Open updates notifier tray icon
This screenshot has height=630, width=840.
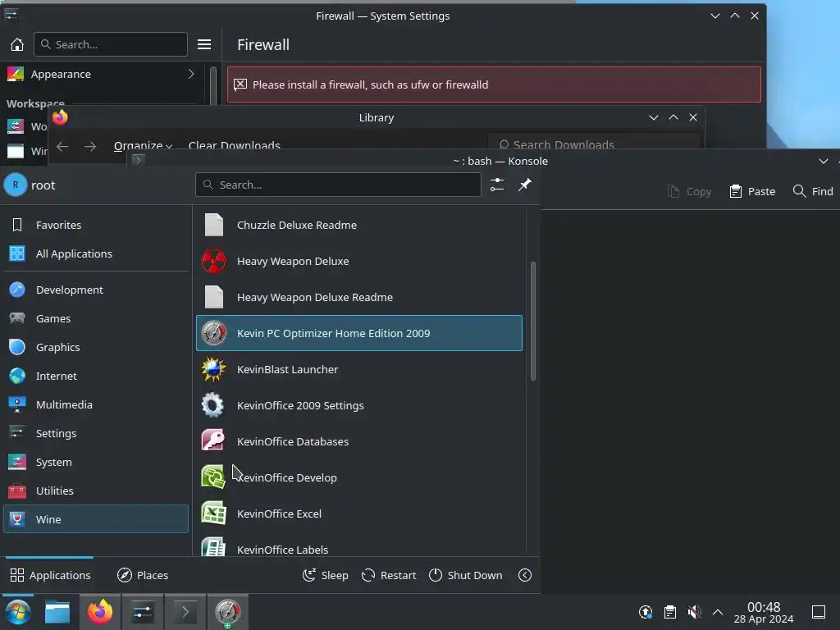click(646, 612)
